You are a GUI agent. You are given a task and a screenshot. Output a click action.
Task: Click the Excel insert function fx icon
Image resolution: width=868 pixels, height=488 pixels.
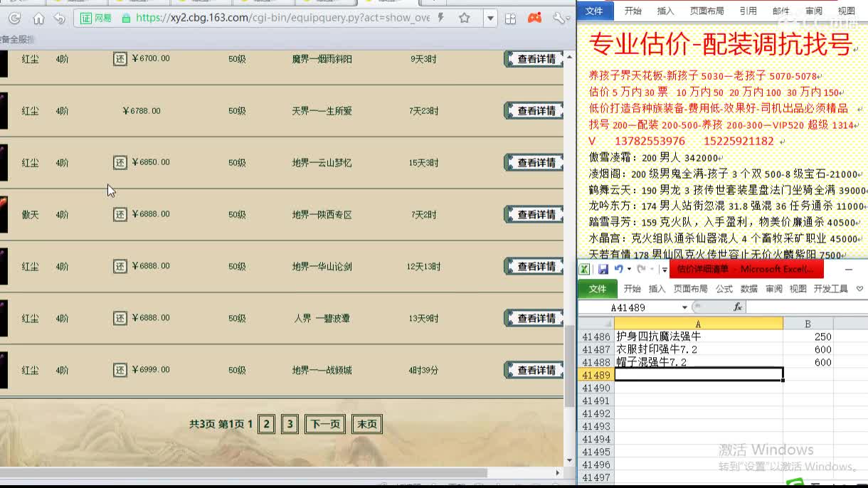click(x=738, y=307)
